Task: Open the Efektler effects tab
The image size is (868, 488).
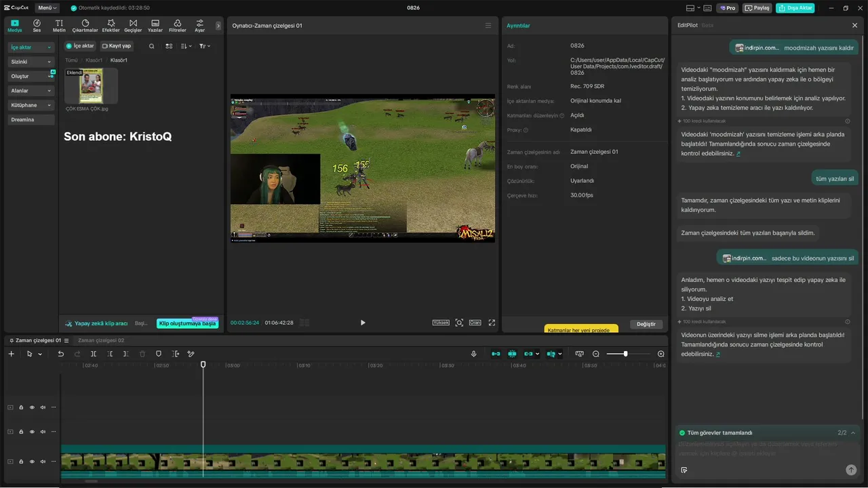Action: (111, 26)
